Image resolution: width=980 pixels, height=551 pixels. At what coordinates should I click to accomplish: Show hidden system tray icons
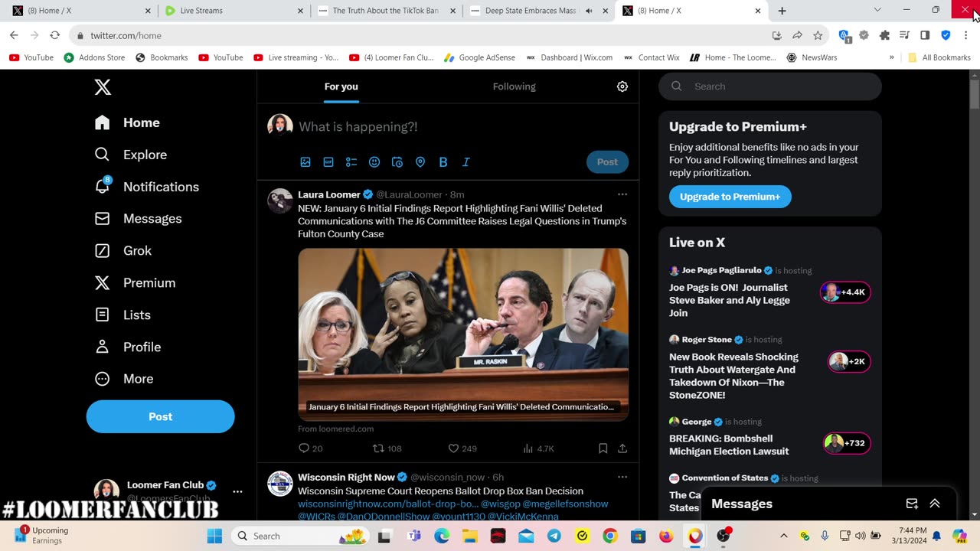[x=783, y=536]
